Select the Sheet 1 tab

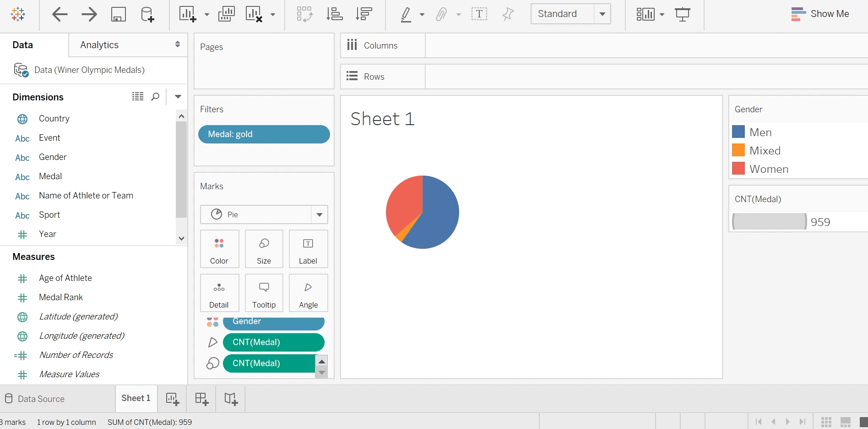coord(136,398)
